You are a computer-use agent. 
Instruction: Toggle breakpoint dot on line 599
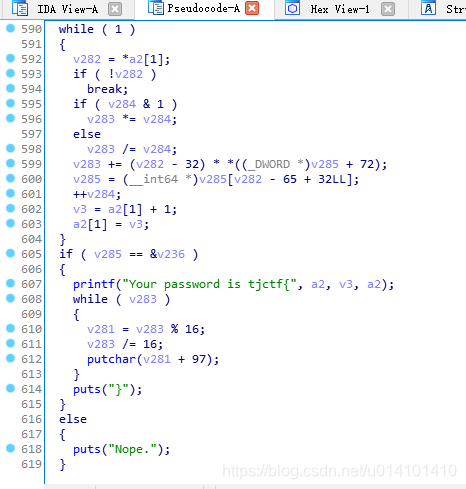click(11, 164)
